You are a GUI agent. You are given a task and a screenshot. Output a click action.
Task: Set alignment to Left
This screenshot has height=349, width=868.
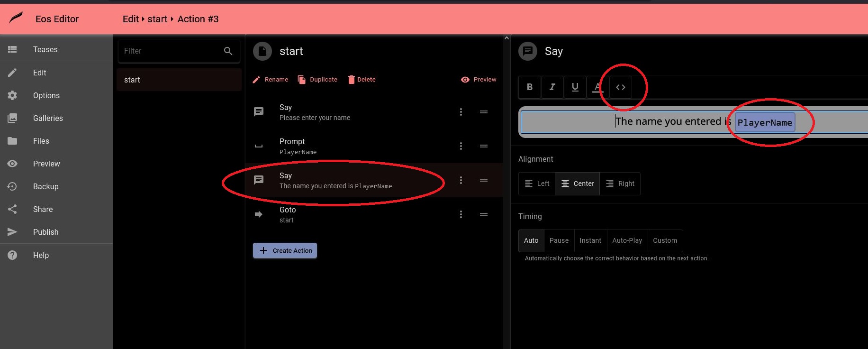click(x=537, y=184)
